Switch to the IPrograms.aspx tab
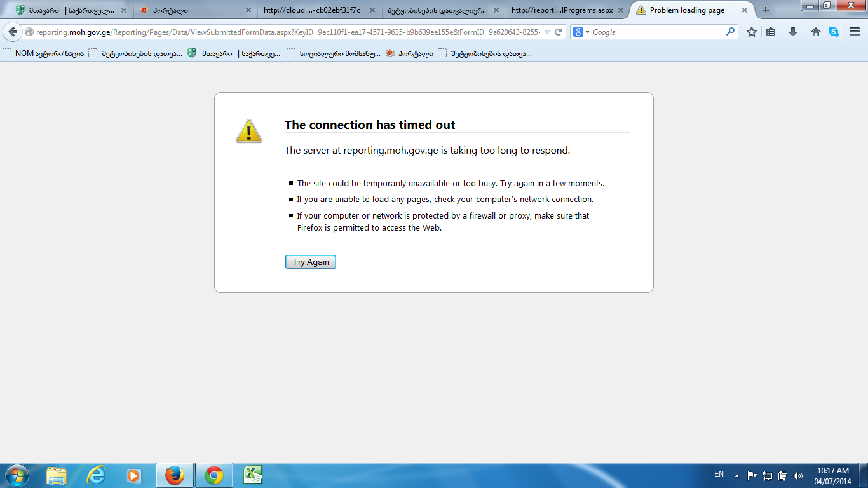 pos(562,10)
